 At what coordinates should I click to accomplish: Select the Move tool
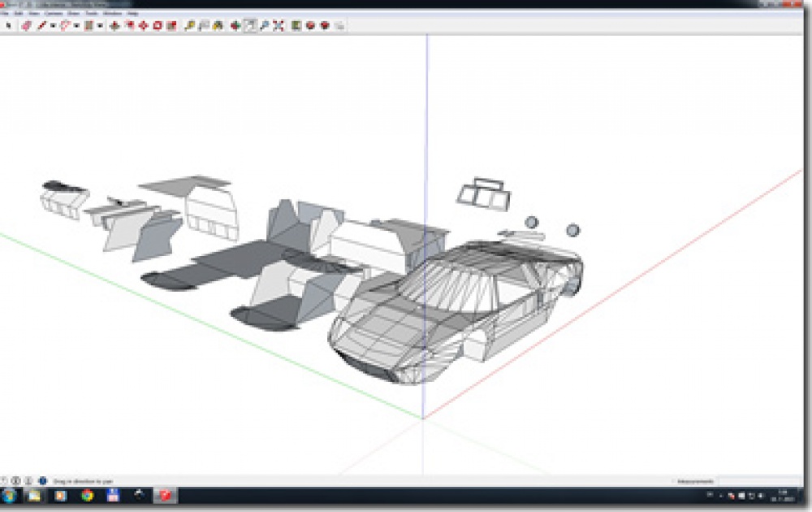coord(144,25)
